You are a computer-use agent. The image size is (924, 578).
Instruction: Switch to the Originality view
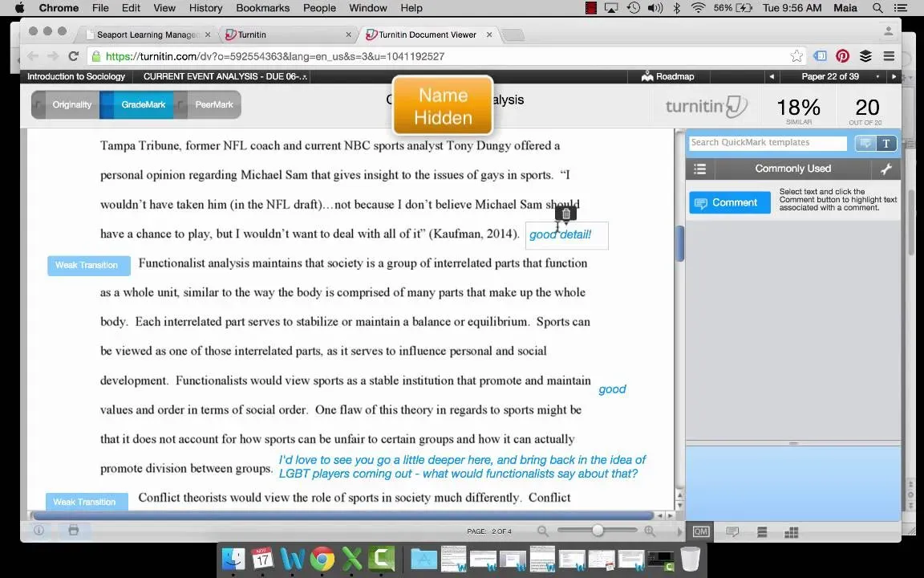point(66,105)
